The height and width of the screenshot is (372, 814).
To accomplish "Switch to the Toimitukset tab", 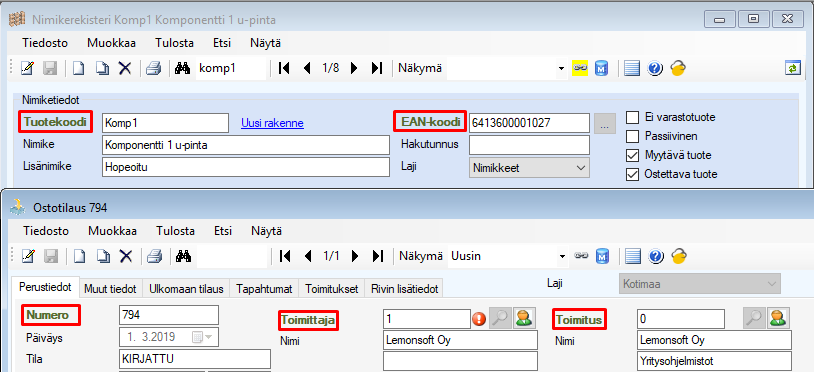I will pos(332,289).
